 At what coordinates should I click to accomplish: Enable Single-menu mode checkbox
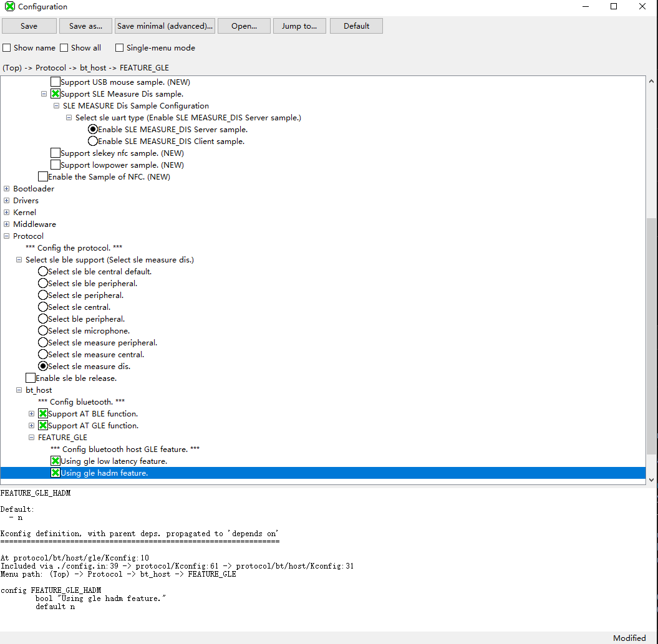pyautogui.click(x=120, y=48)
